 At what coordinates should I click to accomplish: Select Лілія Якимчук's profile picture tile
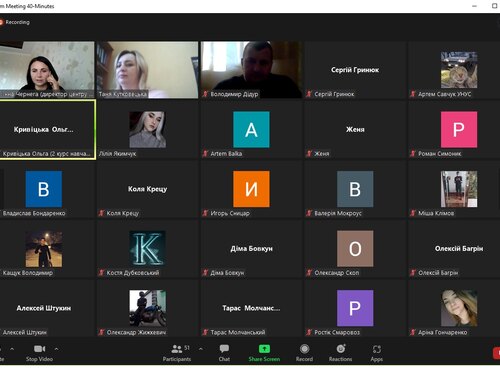148,130
